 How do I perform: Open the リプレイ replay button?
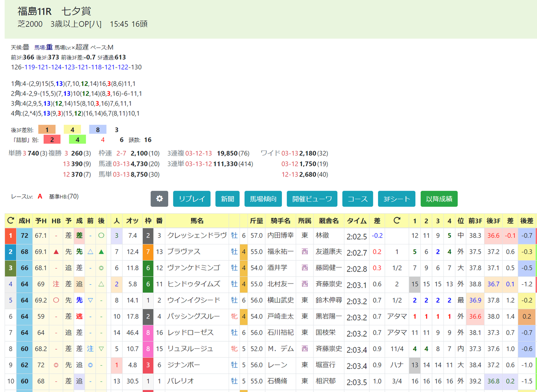192,199
